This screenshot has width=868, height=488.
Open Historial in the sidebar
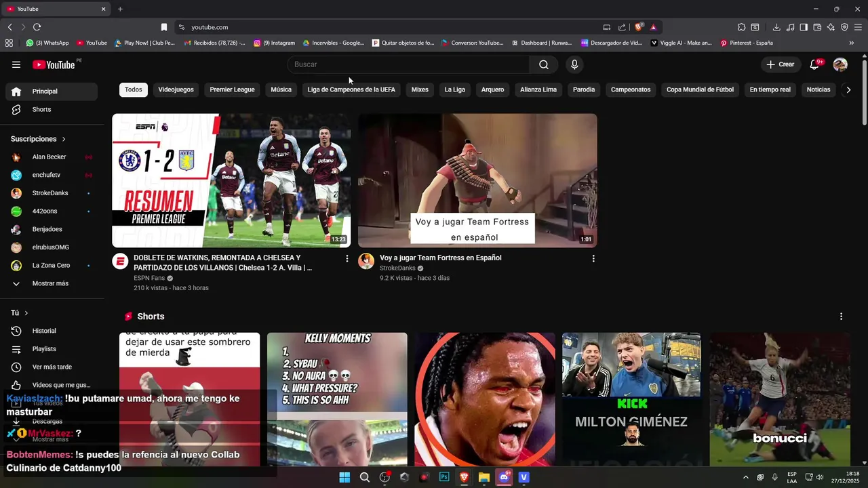52,331
